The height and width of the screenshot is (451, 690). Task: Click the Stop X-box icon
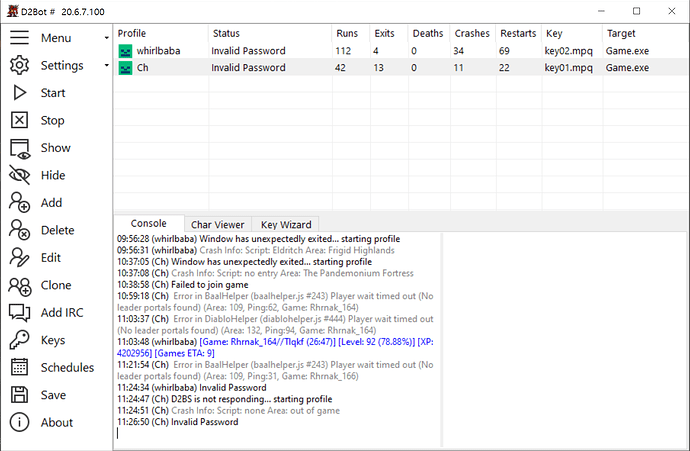[19, 120]
